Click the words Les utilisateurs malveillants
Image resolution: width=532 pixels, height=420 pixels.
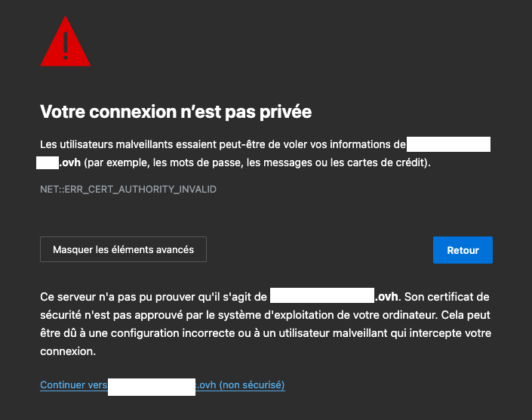tap(103, 144)
